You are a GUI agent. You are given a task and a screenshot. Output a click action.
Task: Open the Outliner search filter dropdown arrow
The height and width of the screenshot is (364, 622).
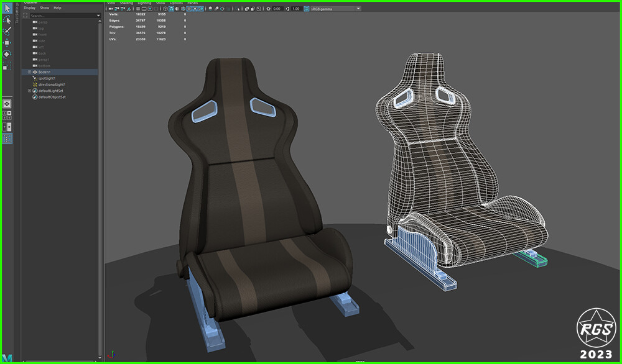click(98, 16)
